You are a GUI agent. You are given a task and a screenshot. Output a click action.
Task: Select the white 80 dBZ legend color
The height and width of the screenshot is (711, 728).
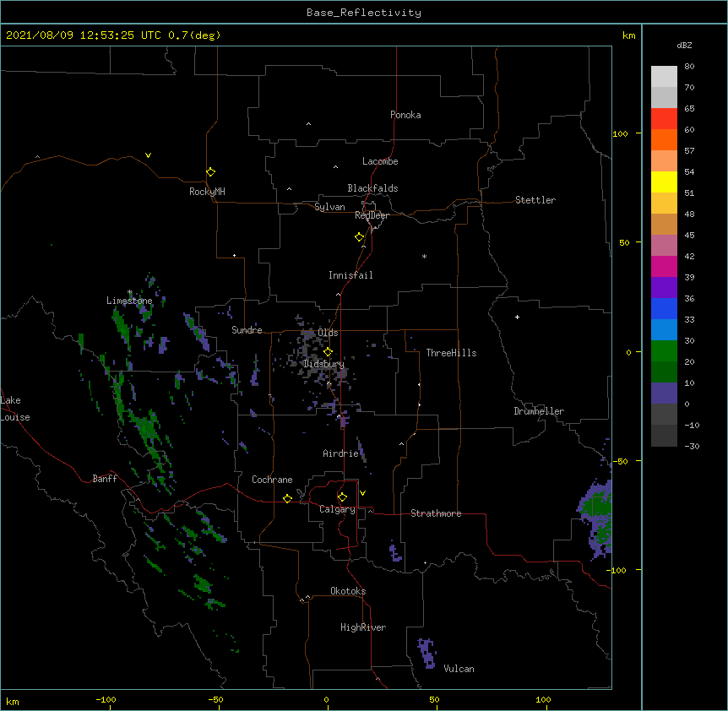[x=664, y=76]
